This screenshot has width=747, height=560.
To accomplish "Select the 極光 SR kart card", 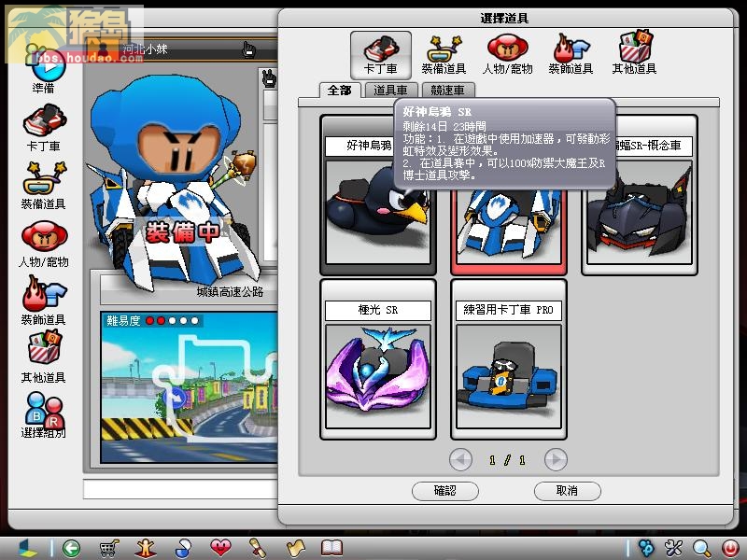I will click(378, 359).
